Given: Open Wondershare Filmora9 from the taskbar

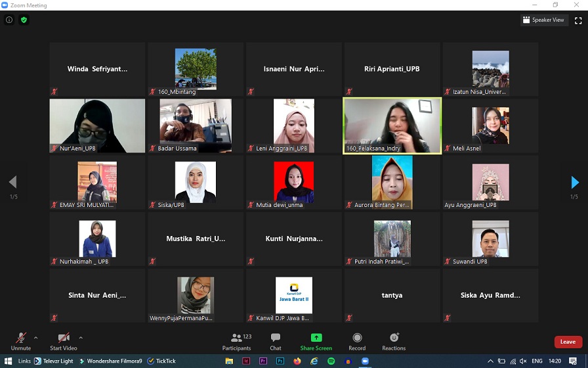Looking at the screenshot, I should (110, 361).
